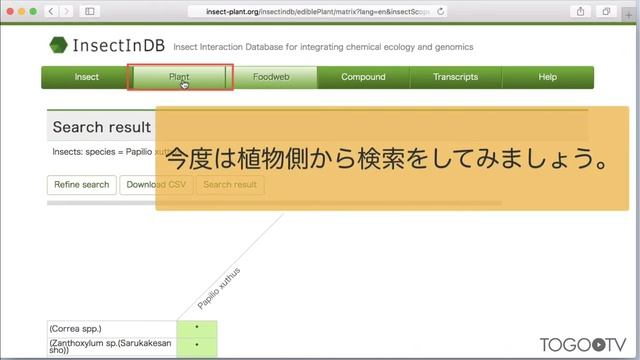Open the Share icon in Safari toolbar
This screenshot has width=640, height=360.
tap(580, 11)
